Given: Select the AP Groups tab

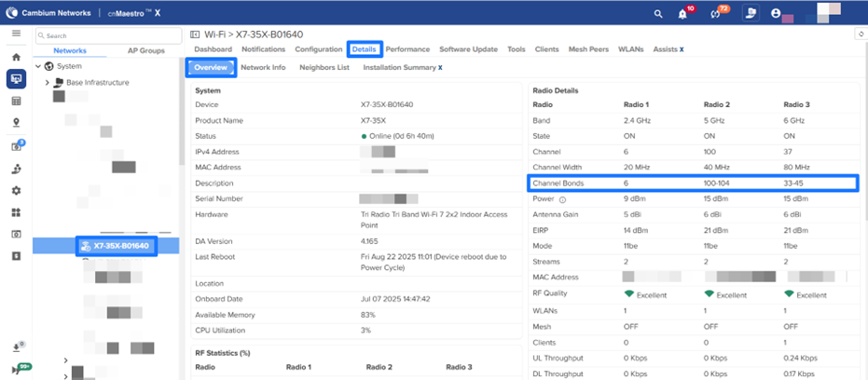Looking at the screenshot, I should [145, 50].
